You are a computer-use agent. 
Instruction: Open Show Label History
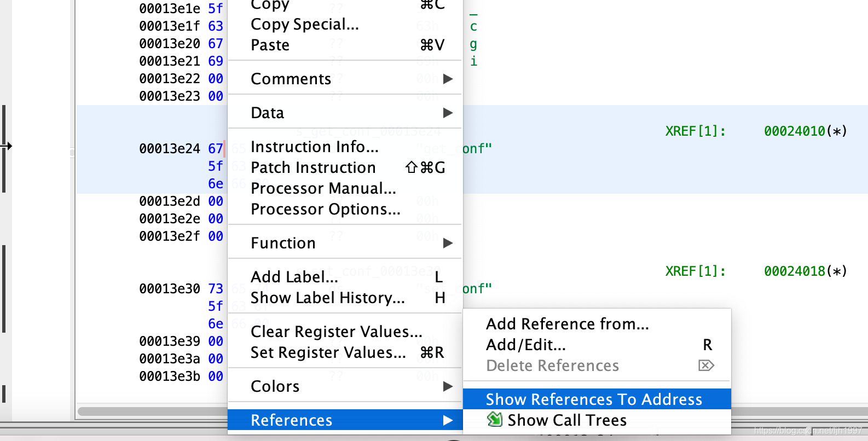pos(328,298)
